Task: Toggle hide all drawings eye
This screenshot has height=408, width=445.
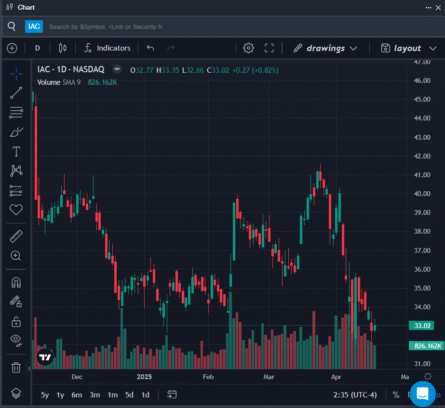Action: tap(16, 340)
